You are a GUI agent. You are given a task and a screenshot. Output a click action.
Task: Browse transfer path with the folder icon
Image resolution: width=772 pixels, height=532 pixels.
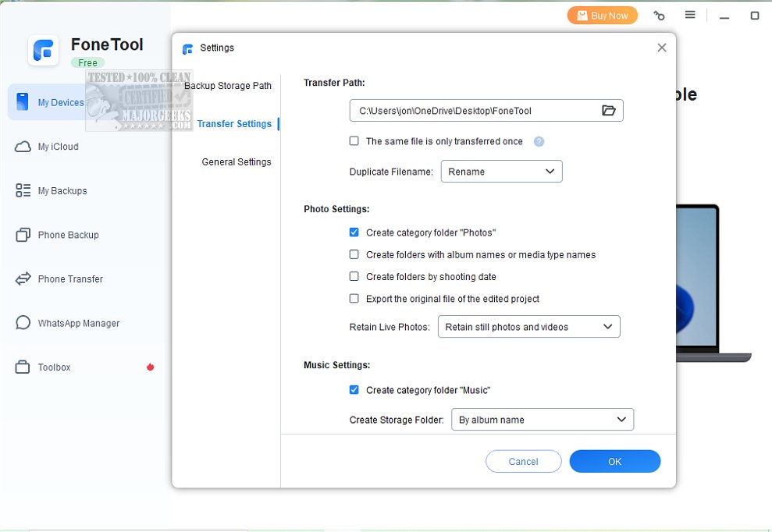609,111
